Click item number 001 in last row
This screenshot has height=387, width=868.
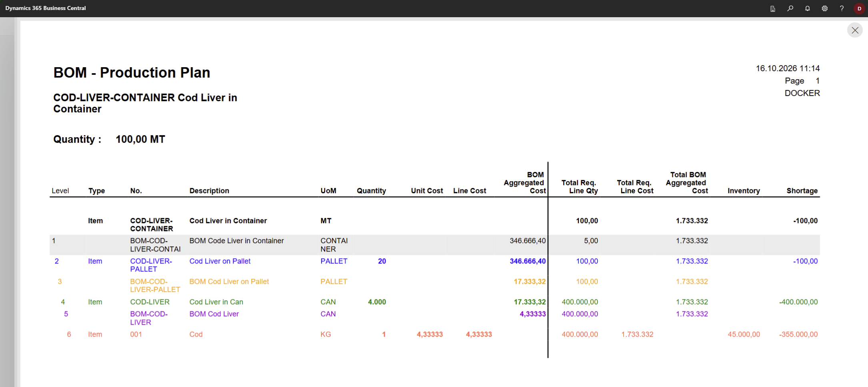pyautogui.click(x=136, y=334)
